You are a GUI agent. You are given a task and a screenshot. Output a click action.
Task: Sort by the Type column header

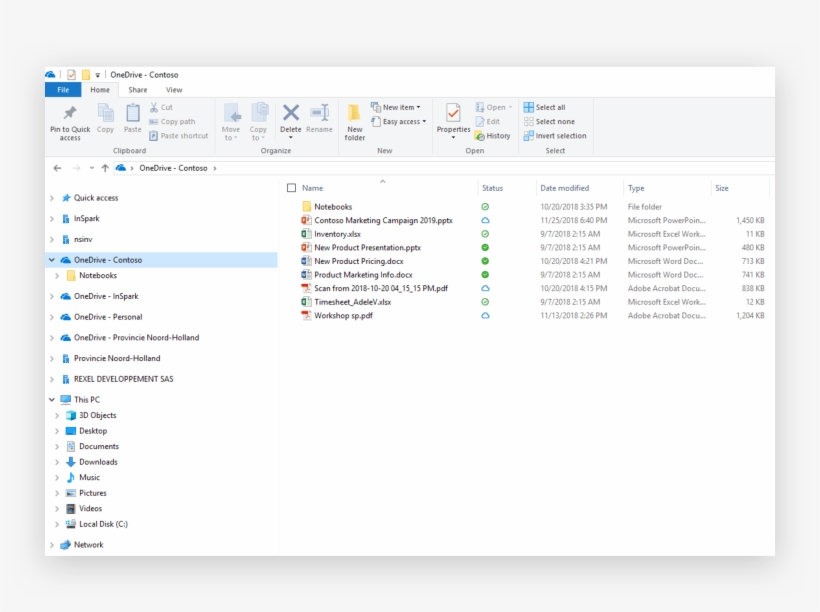click(636, 188)
